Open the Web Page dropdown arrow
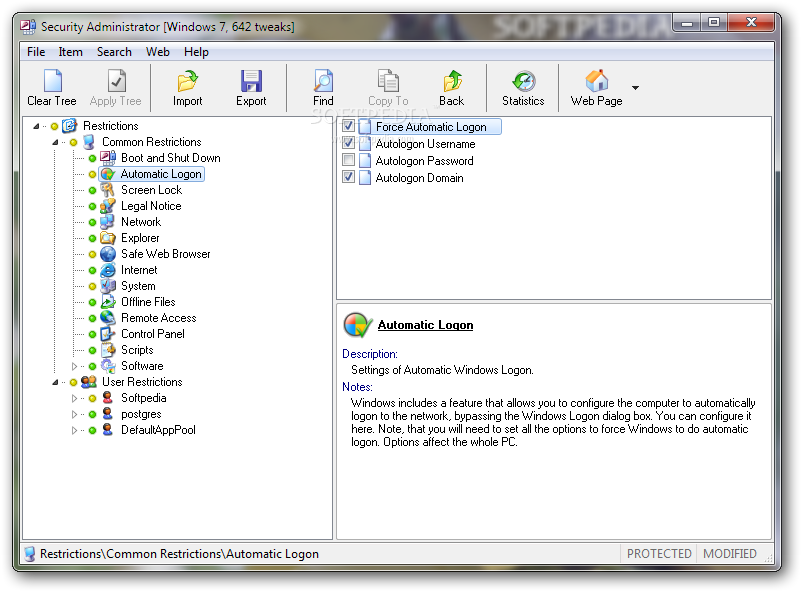Screen dimensions: 802x592 (635, 87)
